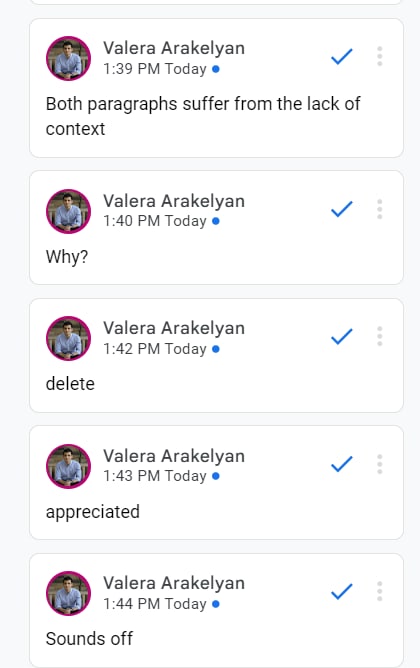The height and width of the screenshot is (668, 420).
Task: Click the avatar on the 1:39 PM comment
Action: click(x=68, y=58)
